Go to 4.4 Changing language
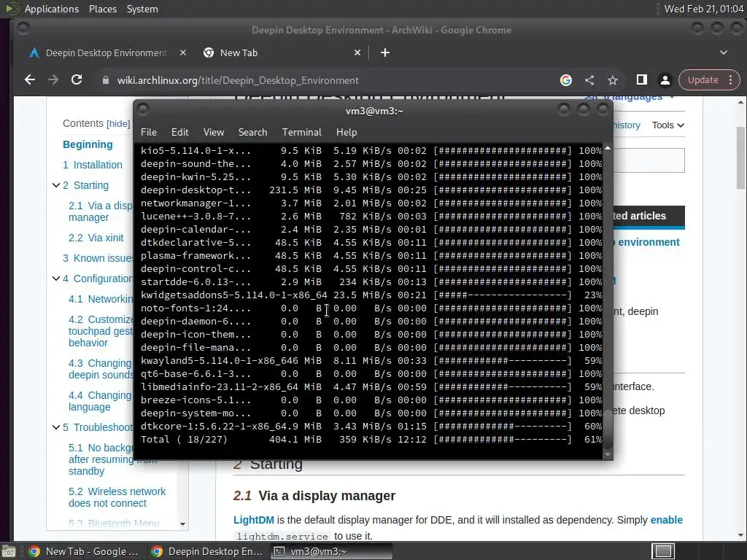 pyautogui.click(x=99, y=401)
